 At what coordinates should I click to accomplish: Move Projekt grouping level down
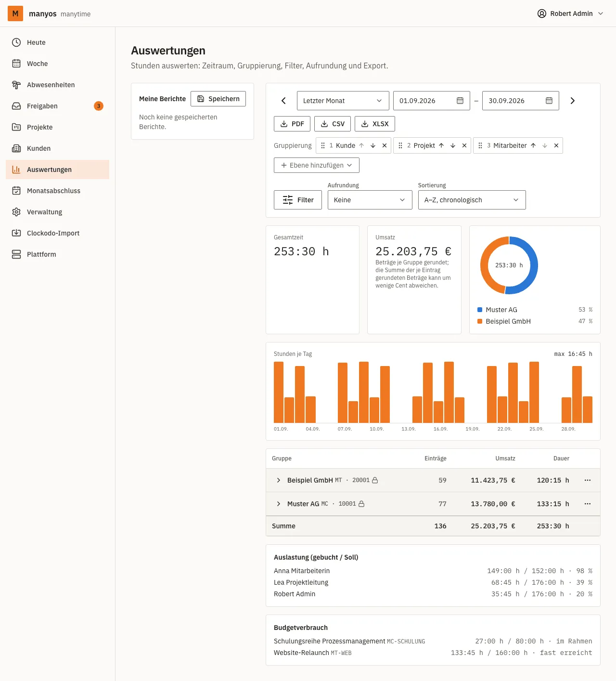point(453,145)
